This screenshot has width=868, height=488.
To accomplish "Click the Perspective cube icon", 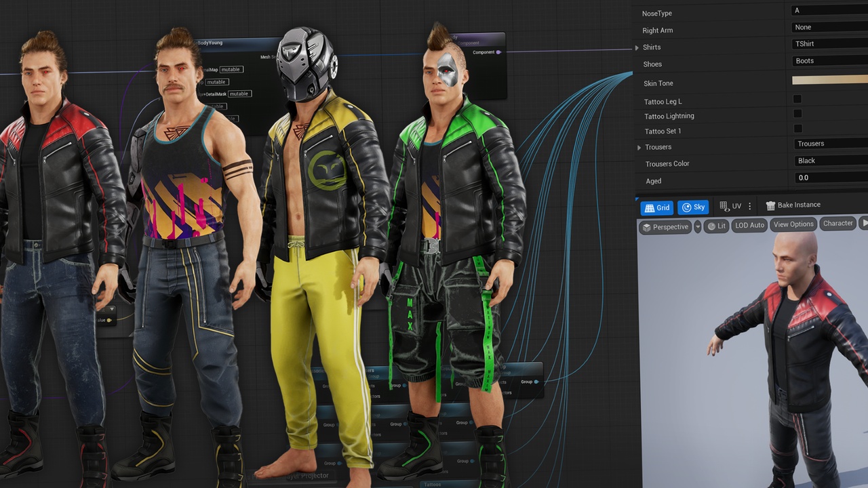I will (x=647, y=227).
